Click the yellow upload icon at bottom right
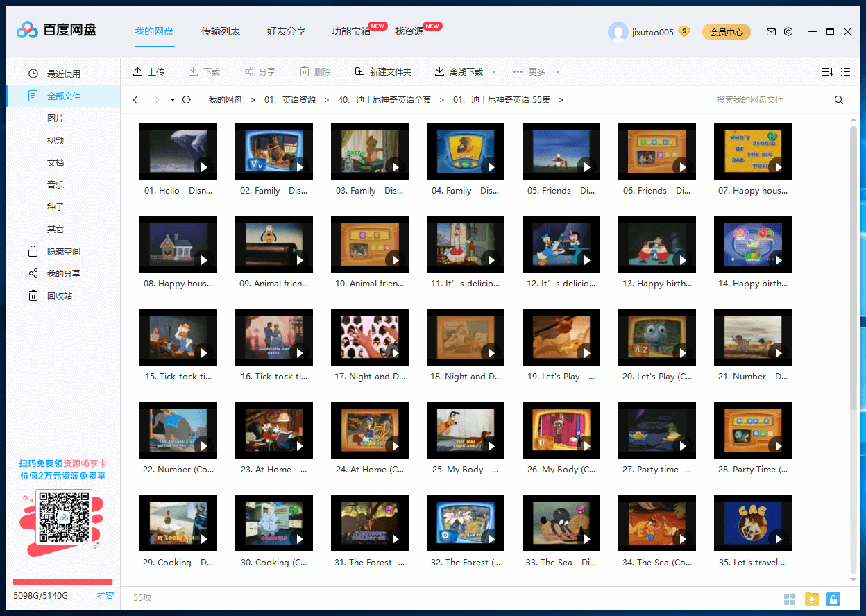The image size is (866, 616). click(812, 599)
